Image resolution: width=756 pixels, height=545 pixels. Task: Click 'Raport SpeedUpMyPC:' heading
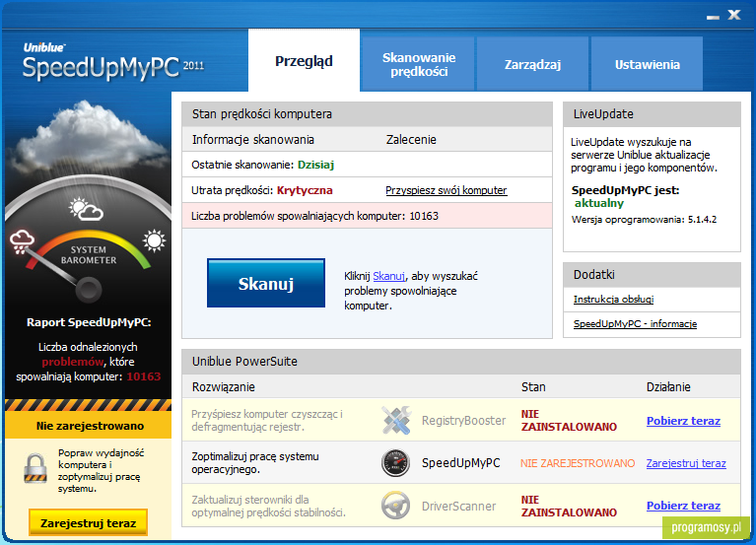pos(89,322)
